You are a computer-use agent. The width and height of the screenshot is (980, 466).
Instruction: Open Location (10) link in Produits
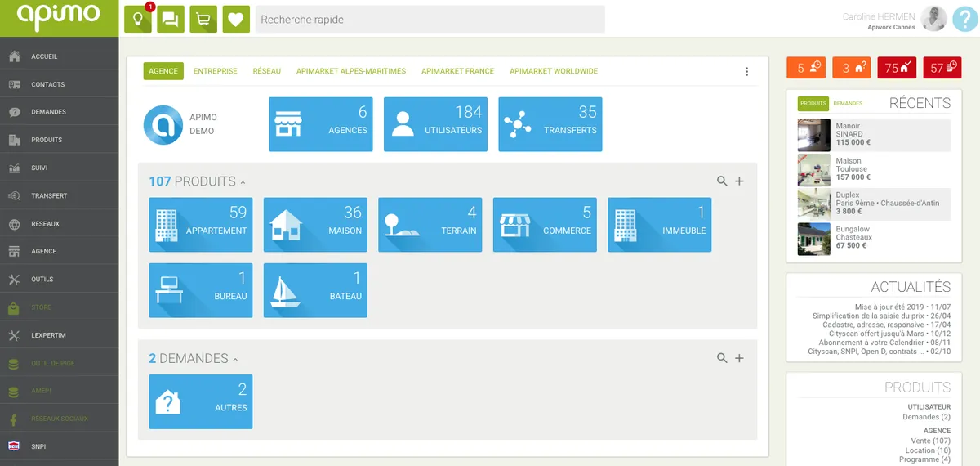pos(928,450)
